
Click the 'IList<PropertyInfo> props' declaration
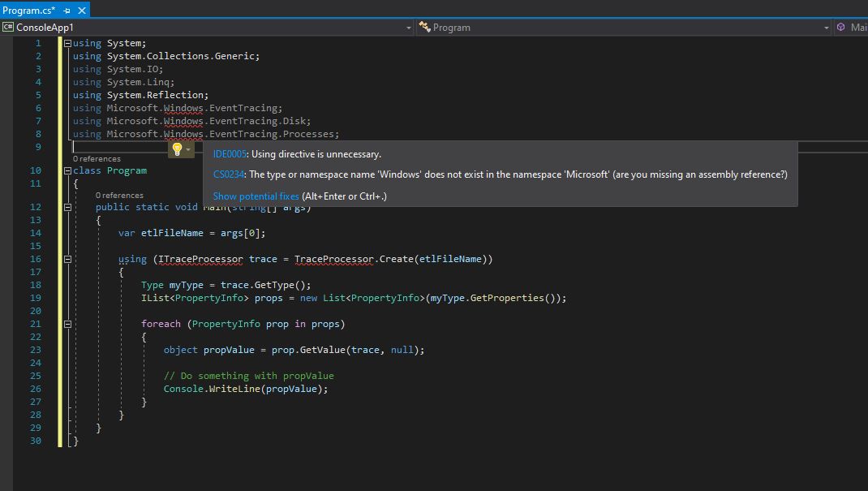click(x=212, y=298)
